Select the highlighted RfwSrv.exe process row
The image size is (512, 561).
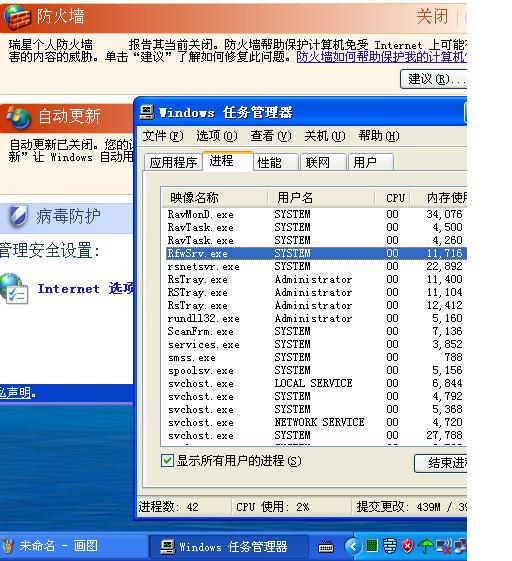315,253
